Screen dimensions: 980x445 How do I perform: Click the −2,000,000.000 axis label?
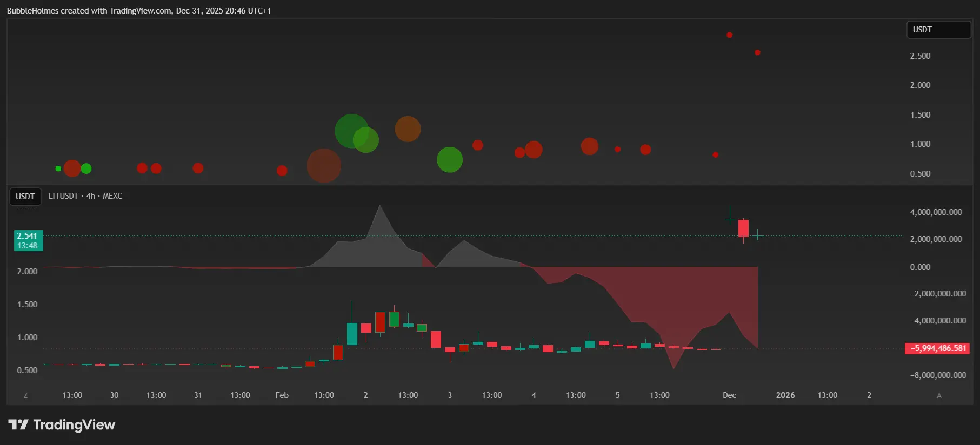938,294
